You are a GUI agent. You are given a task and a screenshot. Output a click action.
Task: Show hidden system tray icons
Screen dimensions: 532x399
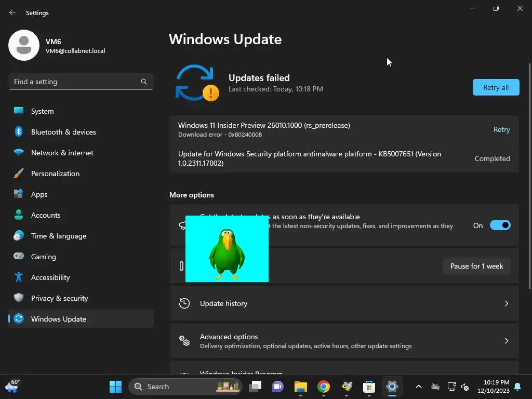[419, 387]
